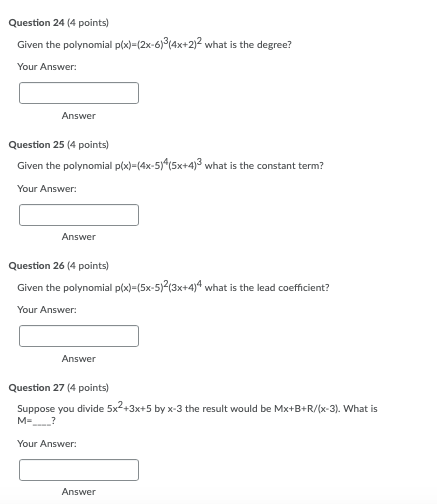Click the Question 25 answer input box
The width and height of the screenshot is (437, 504).
79,215
